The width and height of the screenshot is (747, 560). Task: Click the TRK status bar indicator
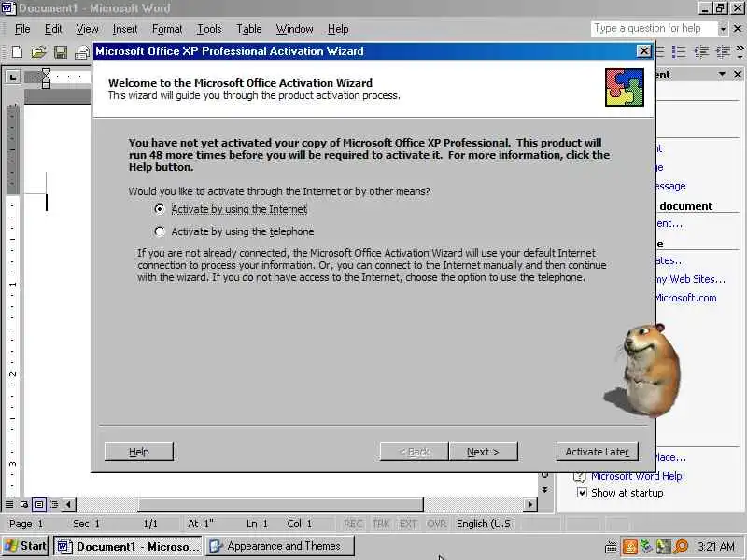tap(381, 524)
